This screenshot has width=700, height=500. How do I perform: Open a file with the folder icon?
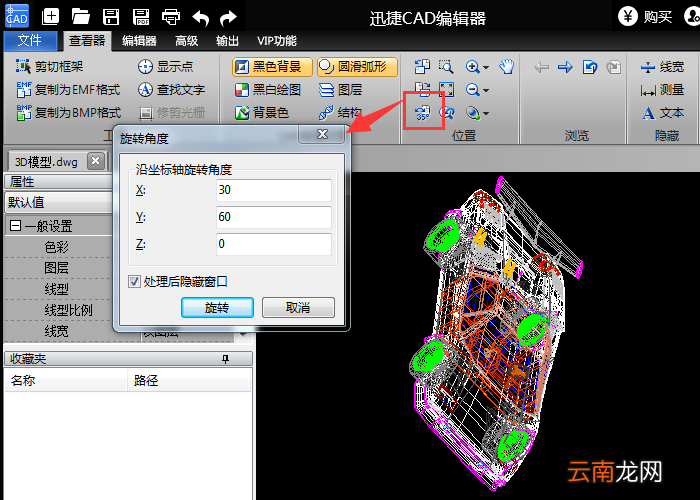point(80,17)
